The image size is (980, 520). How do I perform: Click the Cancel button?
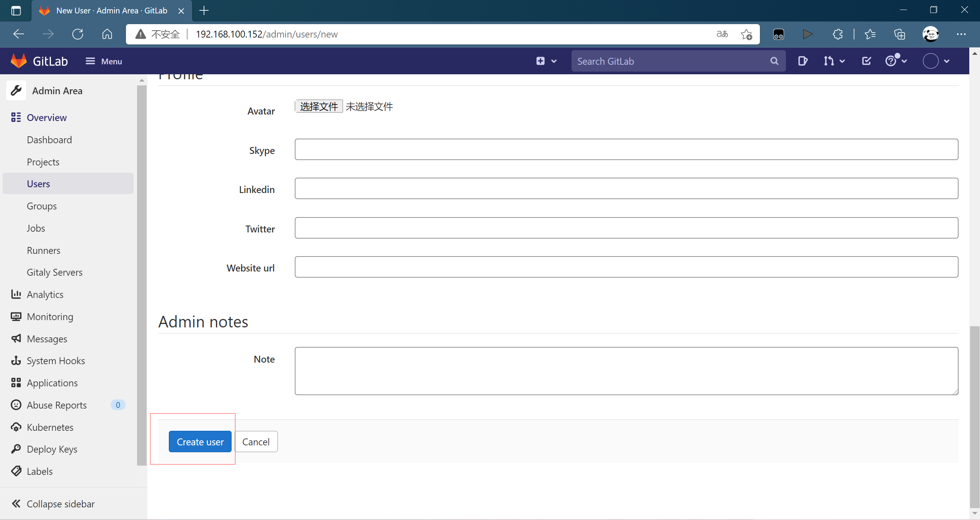pyautogui.click(x=255, y=442)
